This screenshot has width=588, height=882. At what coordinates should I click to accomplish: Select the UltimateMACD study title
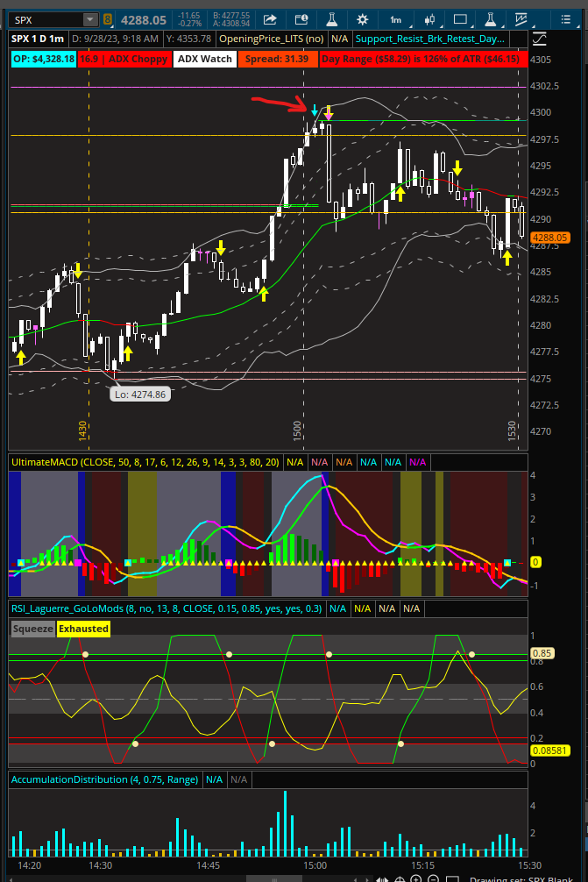pos(145,461)
